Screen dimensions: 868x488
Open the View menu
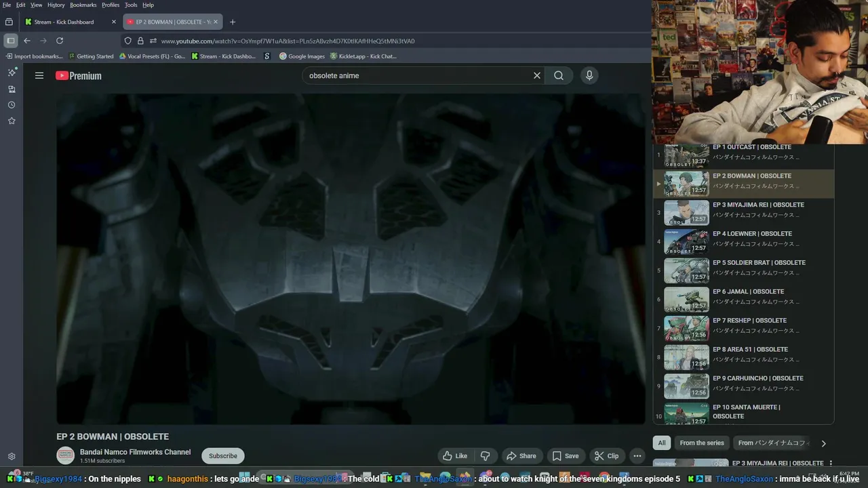click(37, 5)
